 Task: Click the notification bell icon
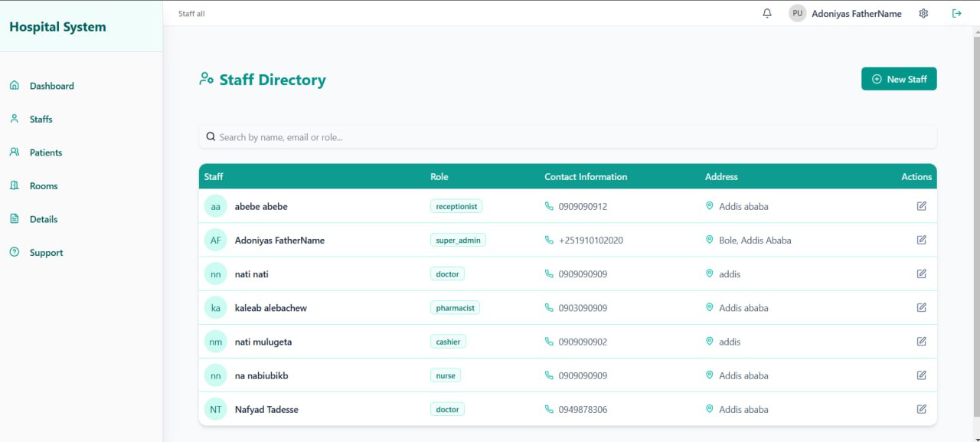[767, 14]
